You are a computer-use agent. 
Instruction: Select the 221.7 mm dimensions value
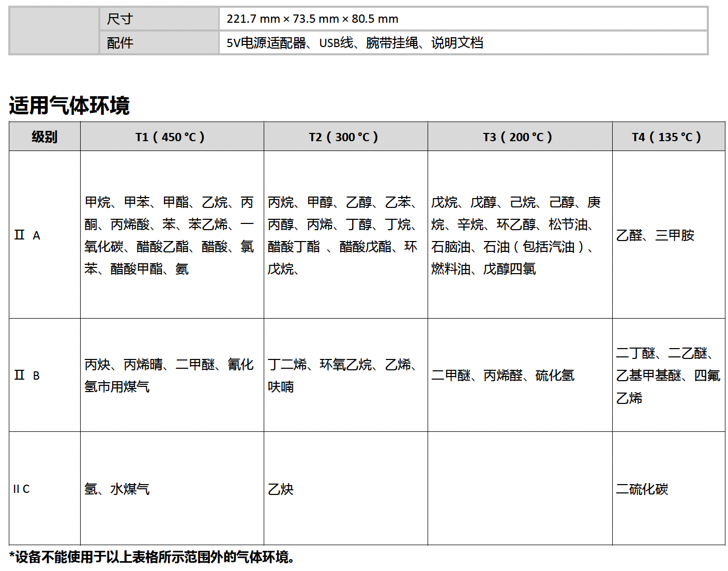(x=312, y=19)
